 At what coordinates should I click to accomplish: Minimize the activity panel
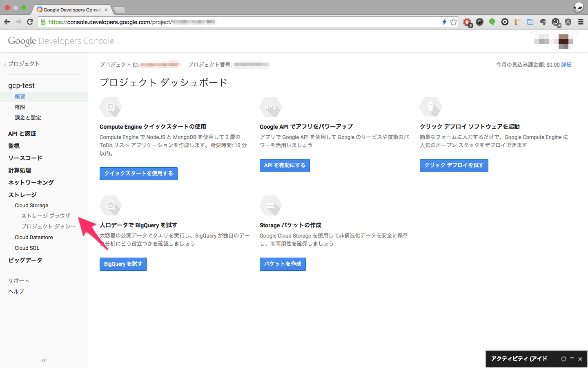[572, 358]
